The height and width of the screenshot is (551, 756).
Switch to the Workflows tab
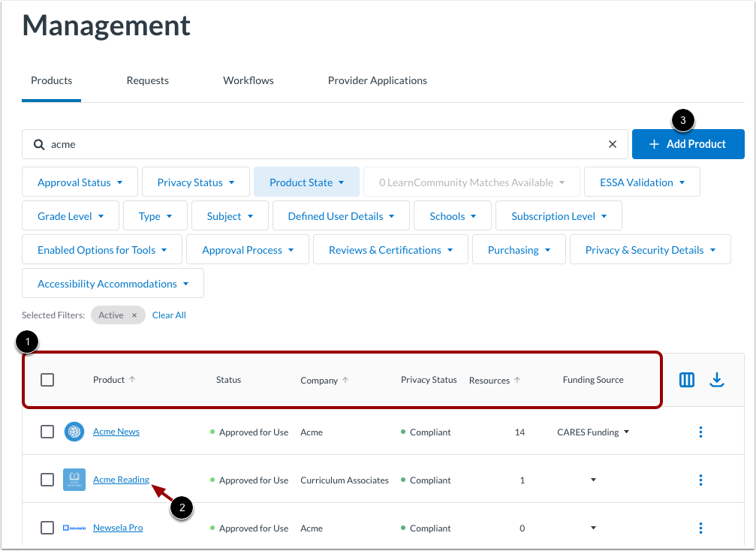[x=248, y=80]
